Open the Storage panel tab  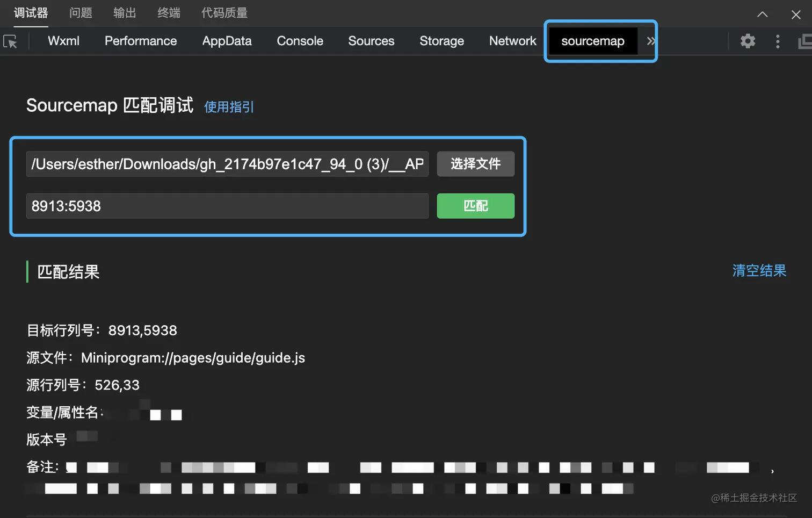click(x=441, y=41)
